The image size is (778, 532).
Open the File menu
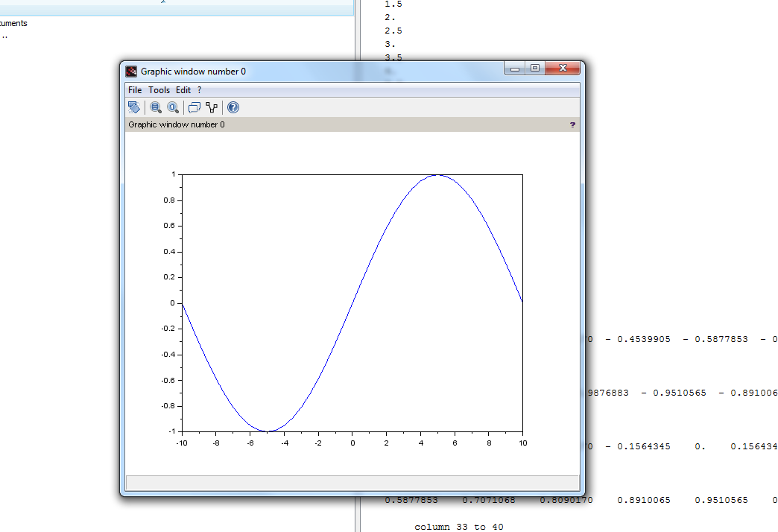point(135,90)
